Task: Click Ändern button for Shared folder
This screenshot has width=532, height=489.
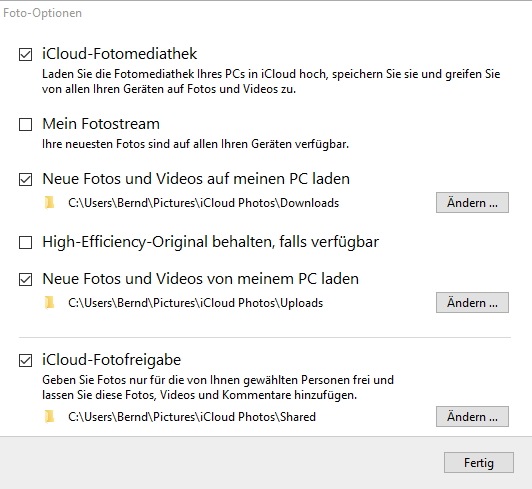Action: click(x=472, y=416)
